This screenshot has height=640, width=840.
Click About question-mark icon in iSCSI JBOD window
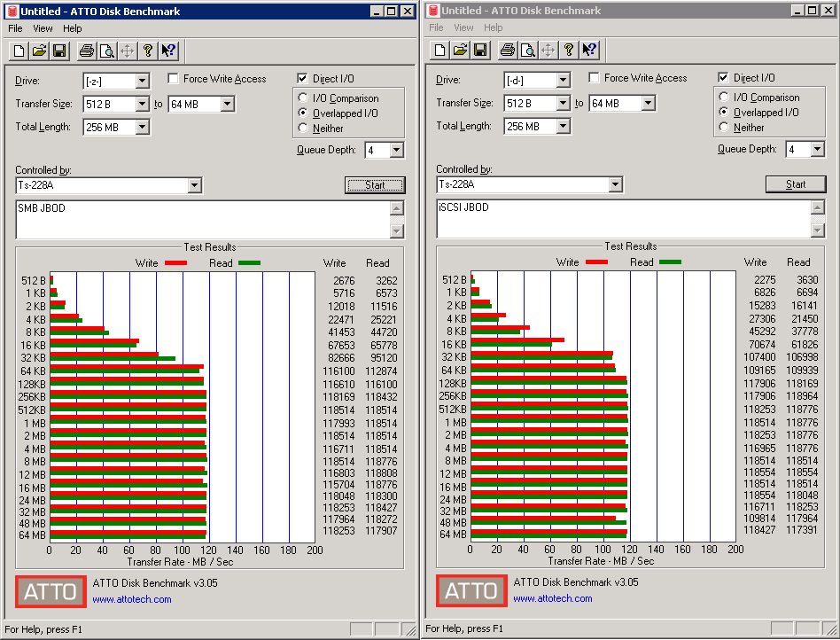(568, 50)
